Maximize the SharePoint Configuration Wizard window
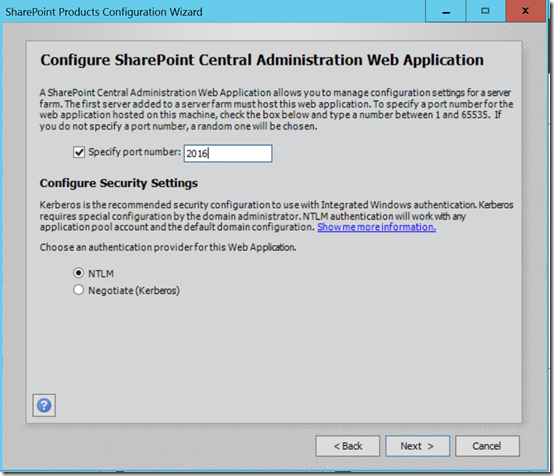554x476 pixels. pos(485,11)
